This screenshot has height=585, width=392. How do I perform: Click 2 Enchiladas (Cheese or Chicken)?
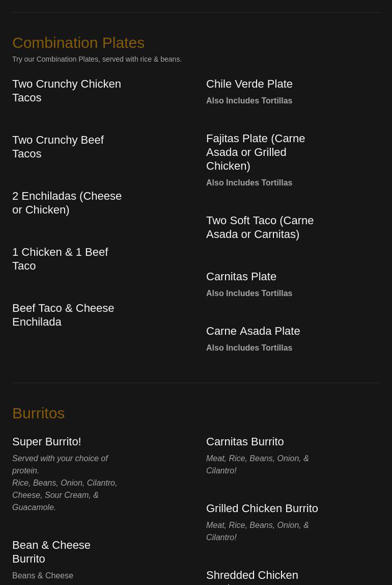(67, 203)
